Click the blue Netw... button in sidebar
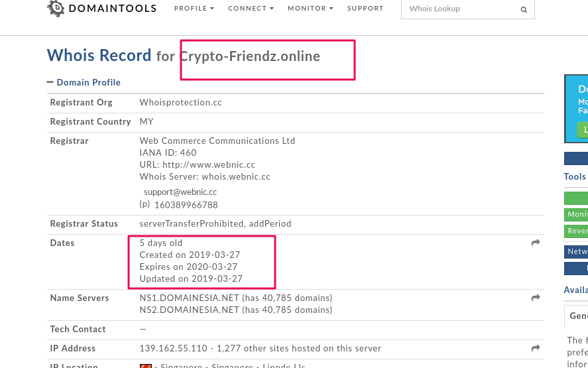This screenshot has height=368, width=588. pyautogui.click(x=576, y=252)
